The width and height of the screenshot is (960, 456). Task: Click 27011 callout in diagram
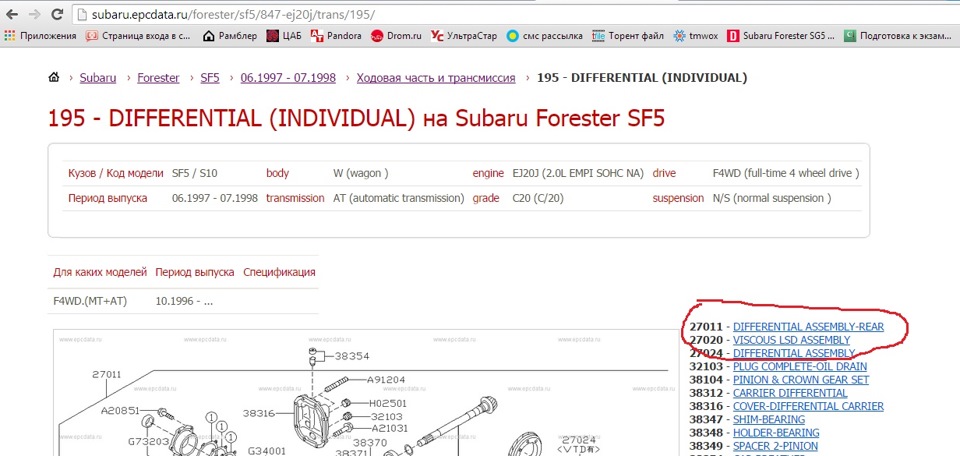(107, 375)
